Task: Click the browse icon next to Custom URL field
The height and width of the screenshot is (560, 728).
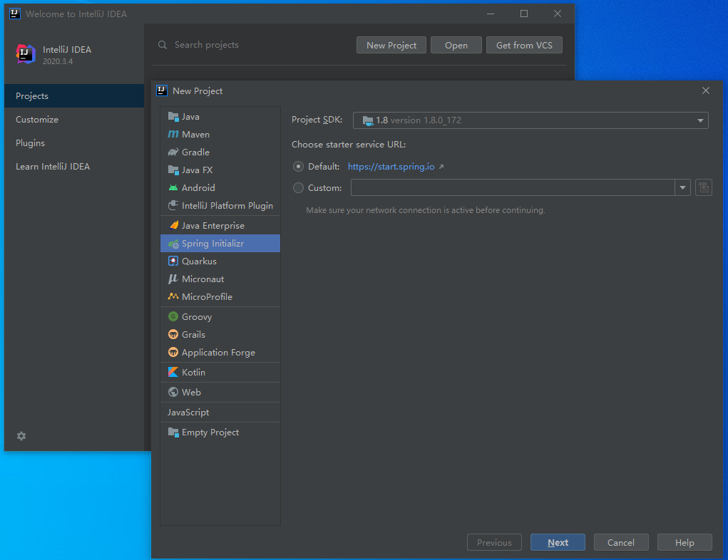Action: coord(703,187)
